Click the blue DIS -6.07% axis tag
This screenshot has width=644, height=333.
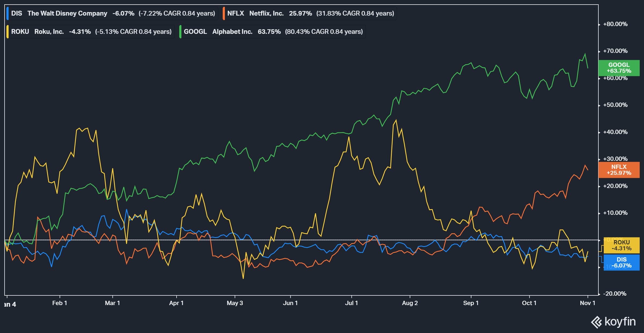(621, 263)
